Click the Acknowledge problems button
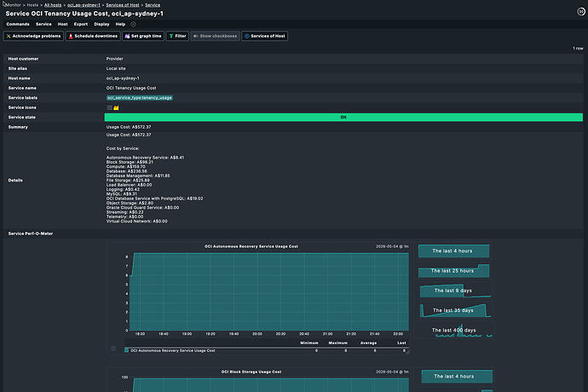 33,36
